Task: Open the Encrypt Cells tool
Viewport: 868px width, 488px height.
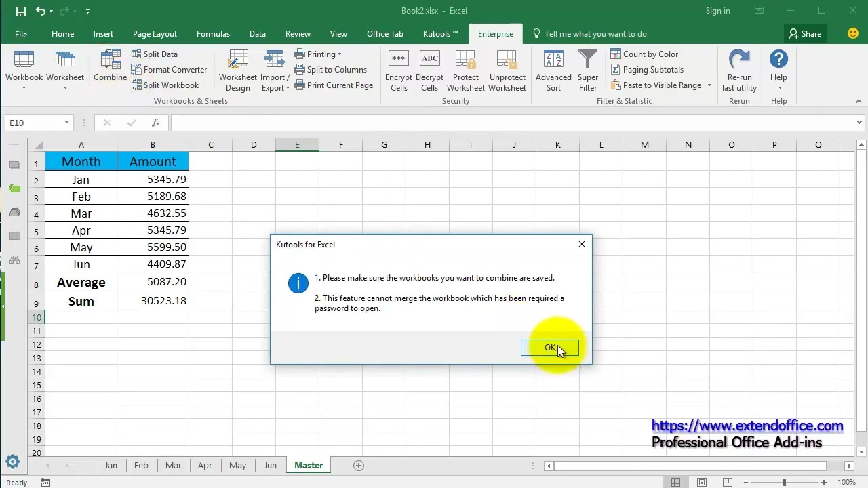Action: [x=399, y=70]
